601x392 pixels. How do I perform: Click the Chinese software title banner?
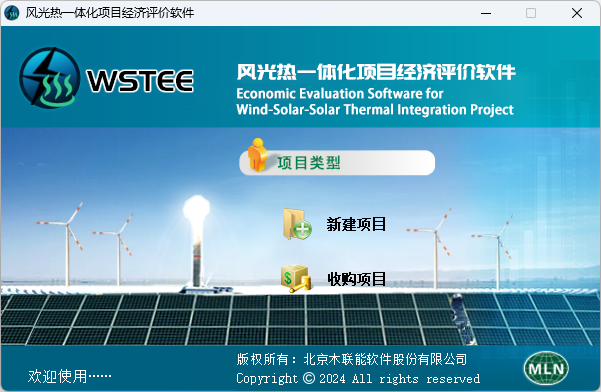click(x=376, y=72)
